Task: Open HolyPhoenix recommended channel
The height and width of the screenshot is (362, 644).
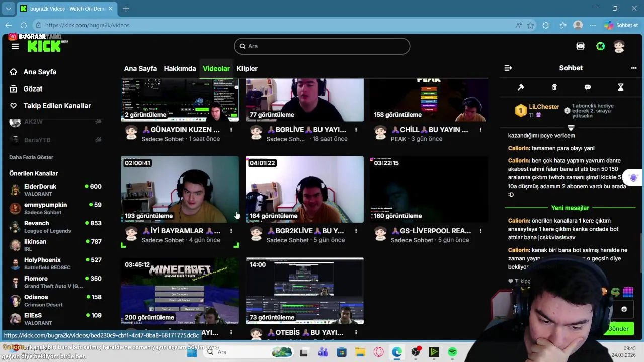Action: click(x=55, y=264)
